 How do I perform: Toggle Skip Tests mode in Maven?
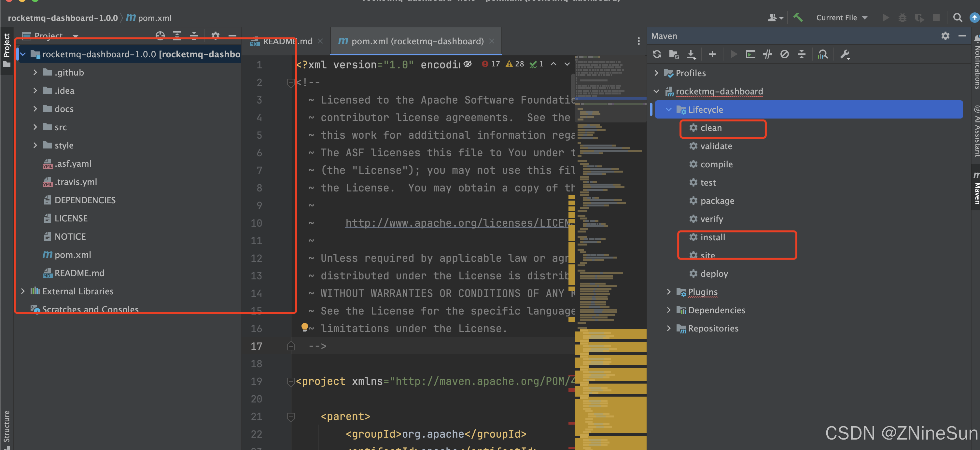tap(784, 54)
